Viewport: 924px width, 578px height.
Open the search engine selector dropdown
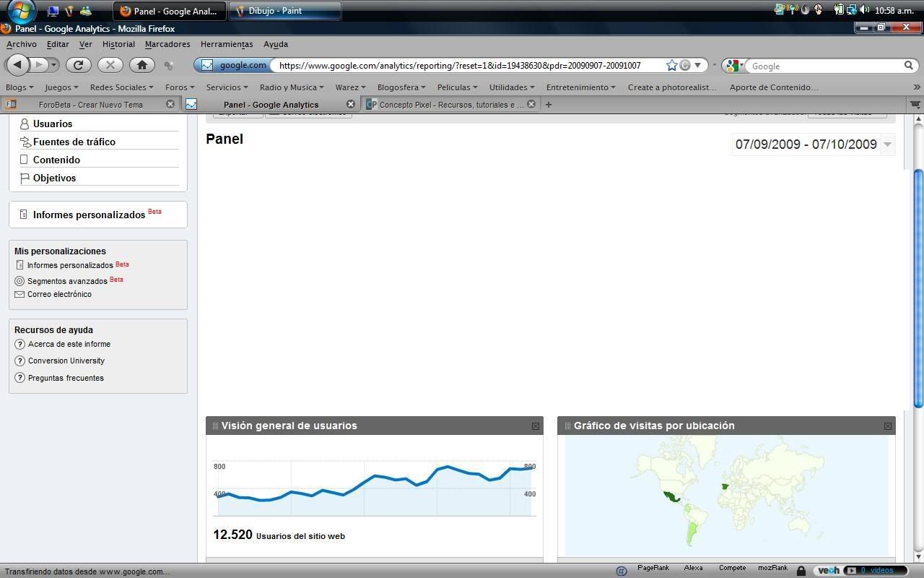tap(734, 66)
